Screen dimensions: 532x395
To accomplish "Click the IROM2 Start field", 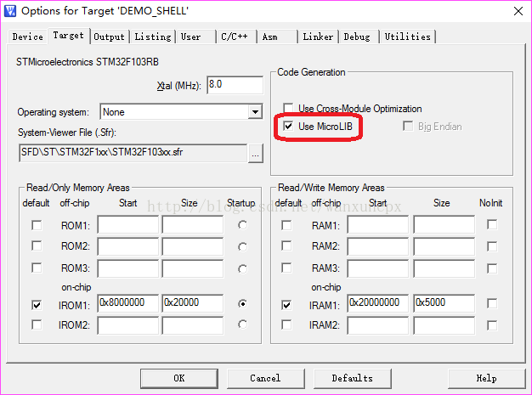I will click(128, 325).
